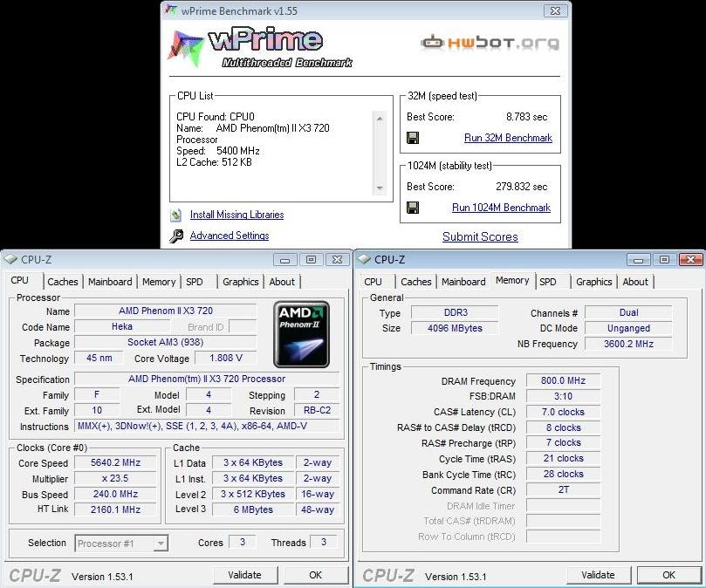706x588 pixels.
Task: Open About tab in right CPU-Z
Action: pyautogui.click(x=635, y=282)
